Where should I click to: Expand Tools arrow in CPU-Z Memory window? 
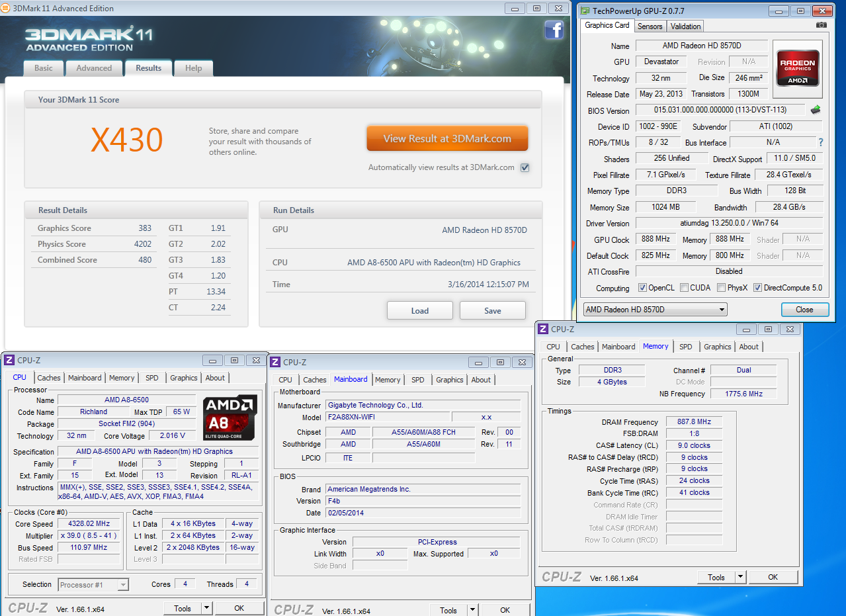click(740, 577)
